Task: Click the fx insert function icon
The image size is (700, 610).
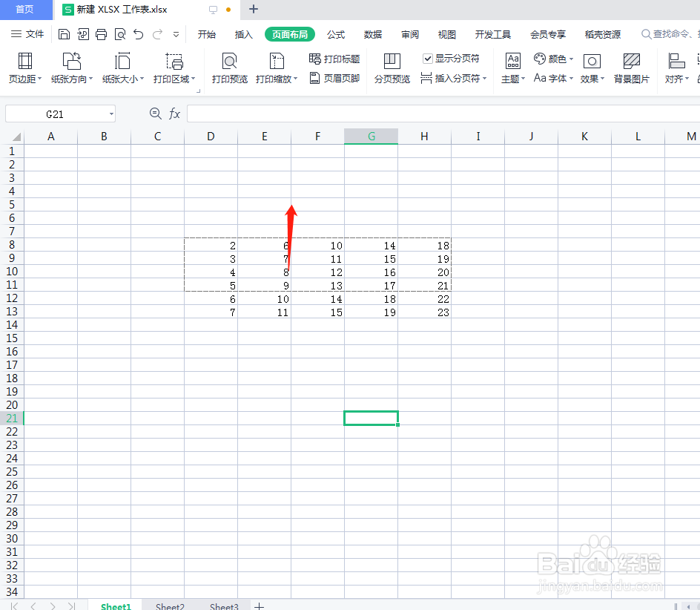Action: [174, 114]
